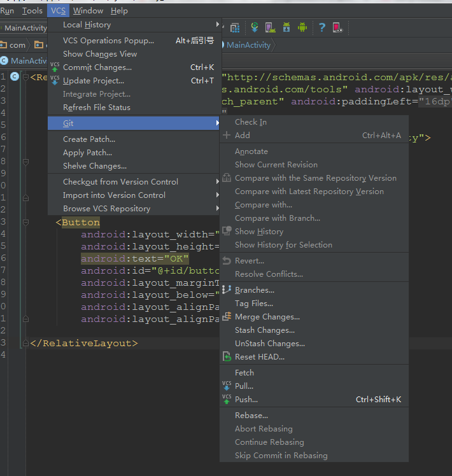Open the Window menu in menu bar
452x476 pixels.
[88, 10]
